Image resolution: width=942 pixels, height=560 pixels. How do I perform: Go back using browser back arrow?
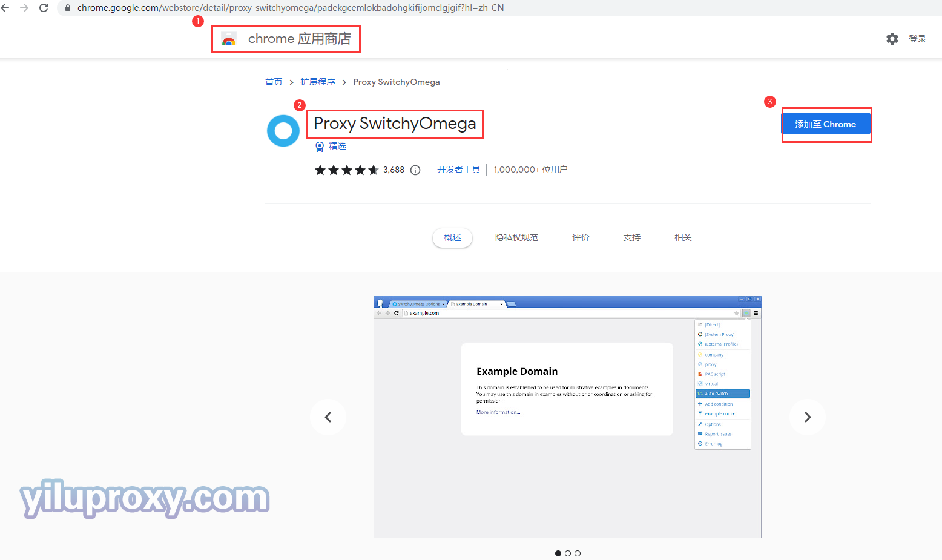[5, 8]
